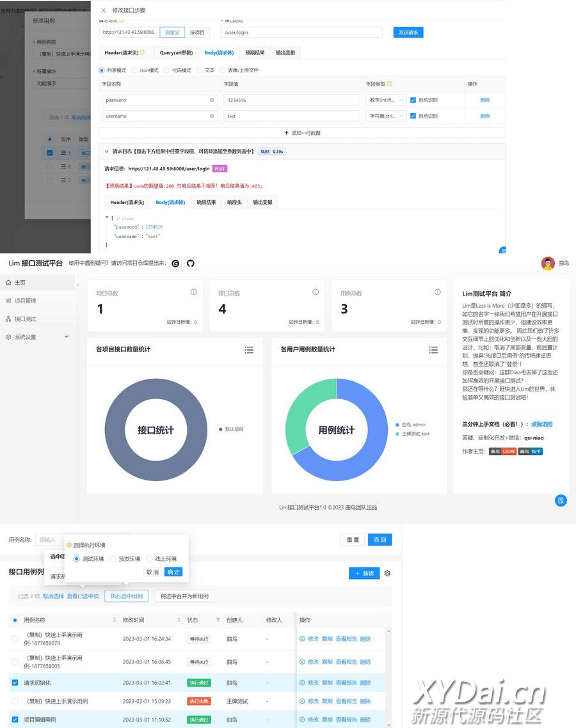Switch to the 预期结果 tab
Image resolution: width=576 pixels, height=728 pixels.
(255, 52)
